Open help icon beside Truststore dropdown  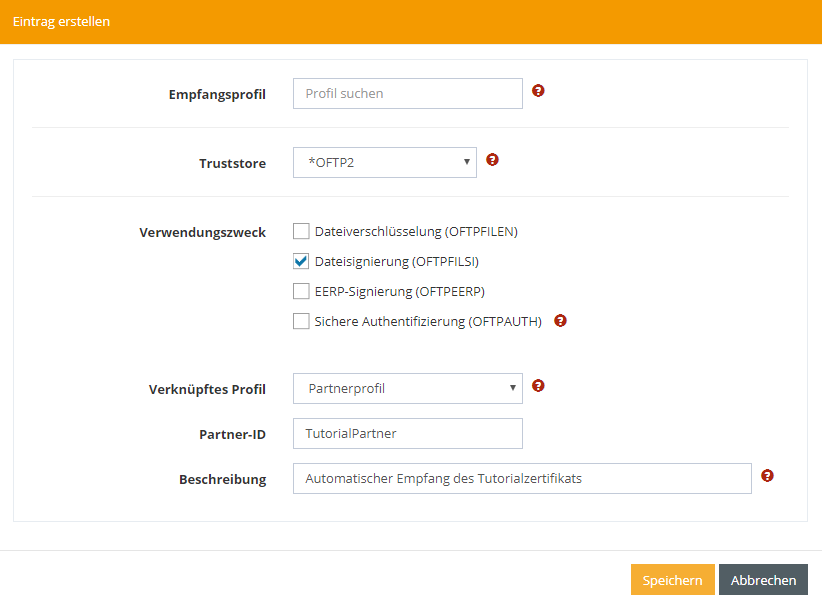tap(492, 160)
